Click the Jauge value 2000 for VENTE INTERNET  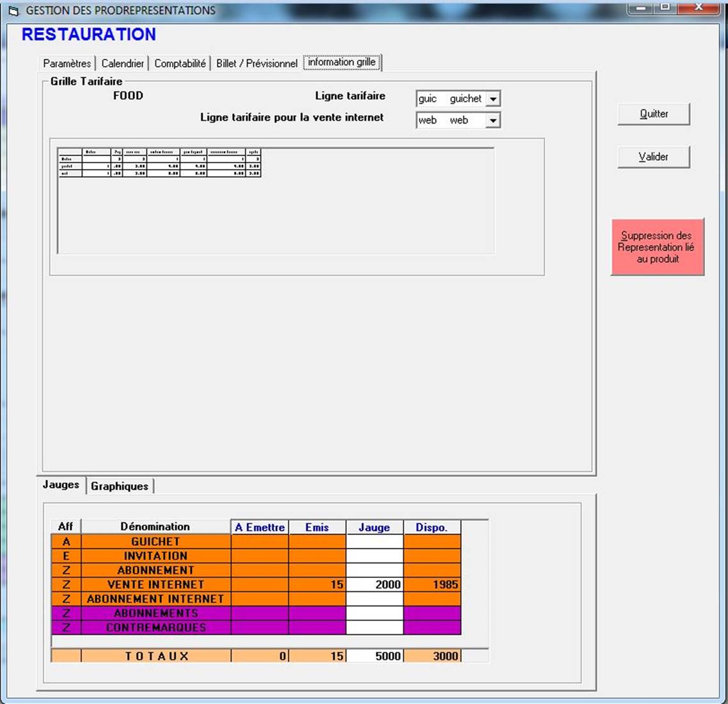point(375,585)
